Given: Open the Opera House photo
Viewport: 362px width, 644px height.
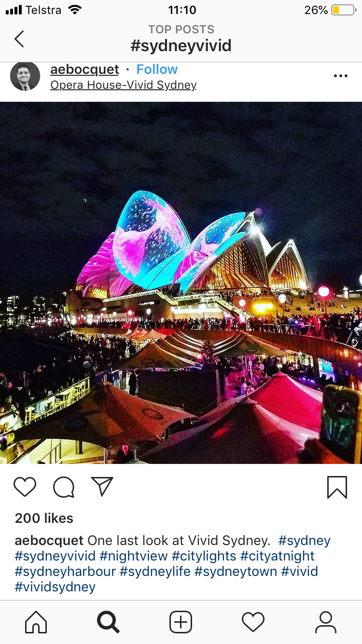Looking at the screenshot, I should pyautogui.click(x=181, y=283).
